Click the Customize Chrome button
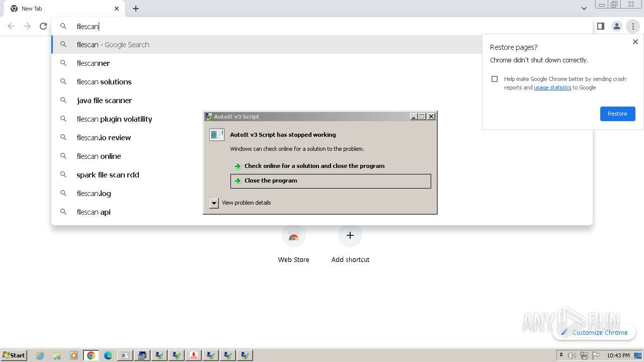The width and height of the screenshot is (644, 362). (x=594, y=332)
